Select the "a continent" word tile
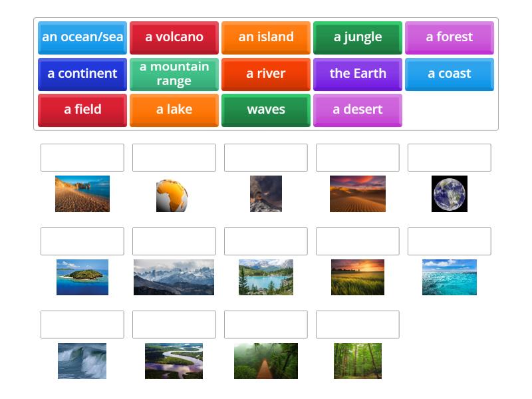 81,74
